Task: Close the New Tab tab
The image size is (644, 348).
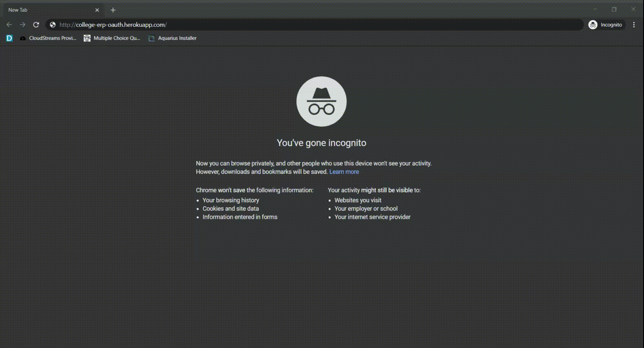Action: [97, 10]
